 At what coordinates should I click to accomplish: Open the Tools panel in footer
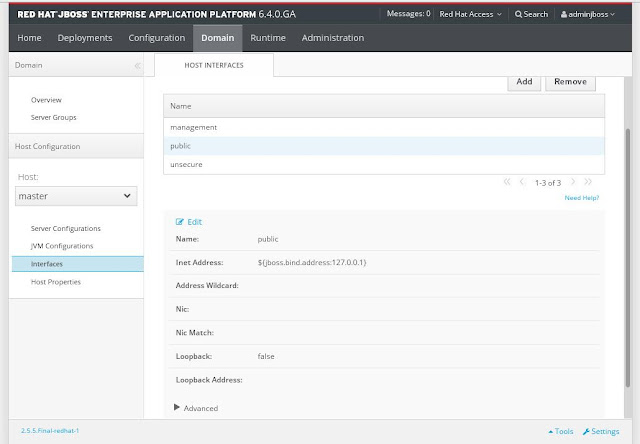(561, 431)
